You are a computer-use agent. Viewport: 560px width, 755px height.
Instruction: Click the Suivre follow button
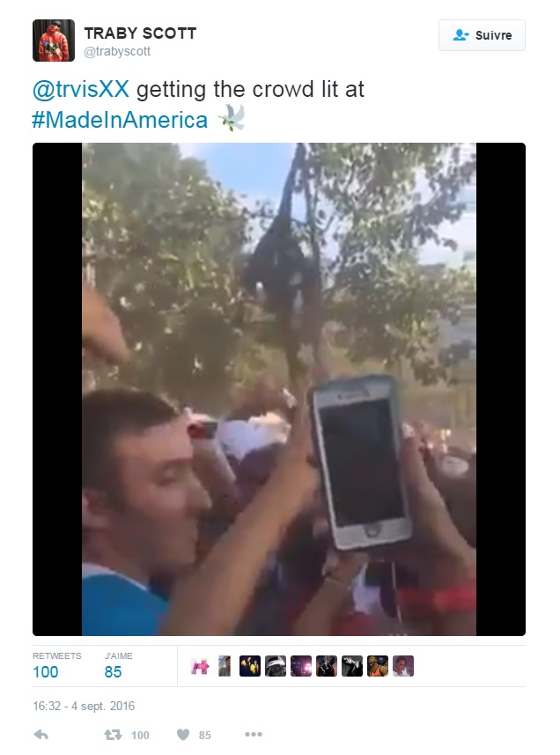(482, 35)
